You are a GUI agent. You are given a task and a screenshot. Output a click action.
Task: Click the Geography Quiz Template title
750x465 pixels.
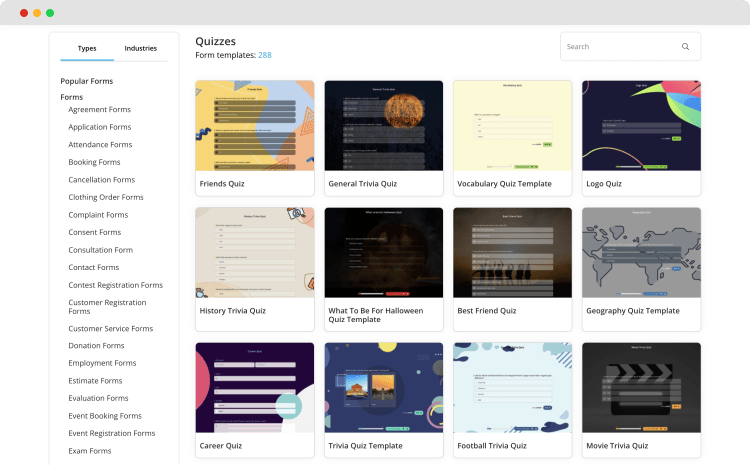click(633, 310)
